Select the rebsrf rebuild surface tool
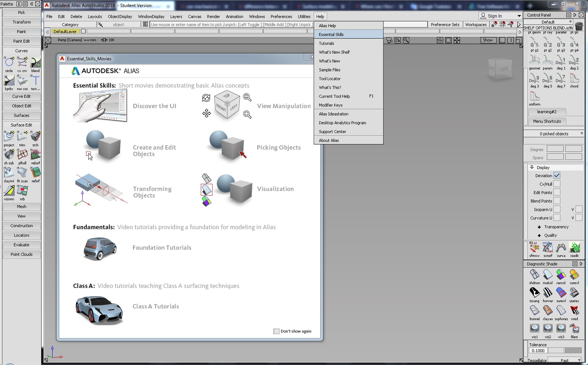 (x=35, y=154)
